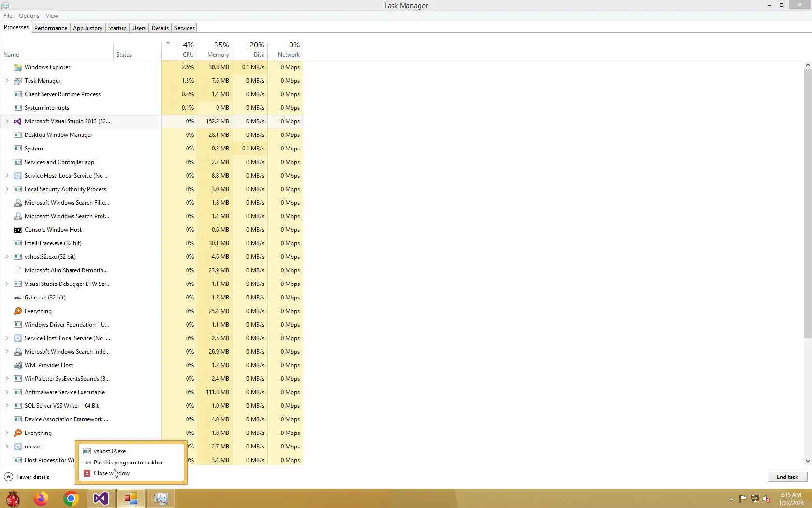Click the Name column header

(57, 49)
